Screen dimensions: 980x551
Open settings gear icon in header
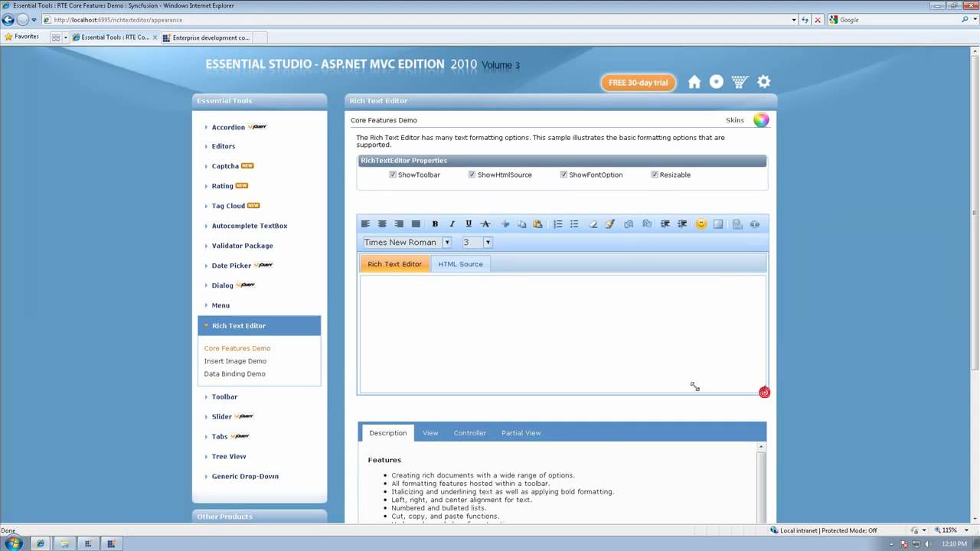pyautogui.click(x=763, y=82)
